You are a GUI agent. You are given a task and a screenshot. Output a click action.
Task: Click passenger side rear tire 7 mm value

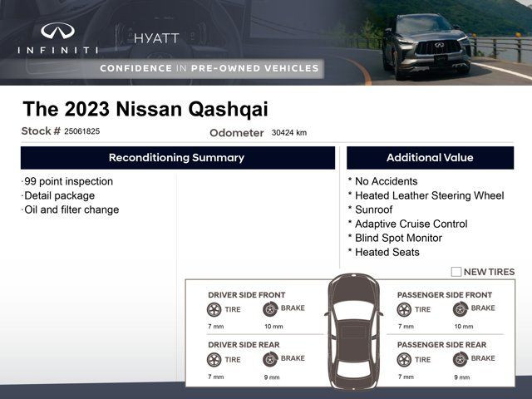click(x=406, y=377)
